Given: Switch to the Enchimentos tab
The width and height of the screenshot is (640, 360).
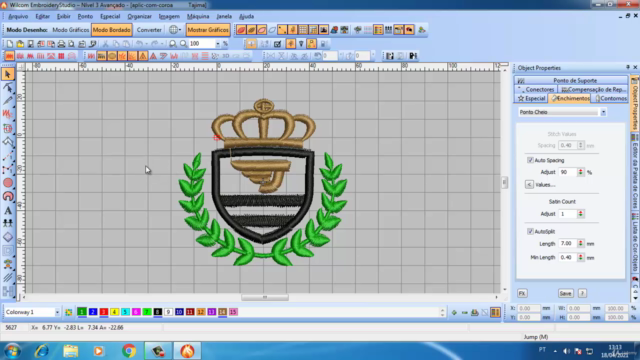Looking at the screenshot, I should coord(569,98).
